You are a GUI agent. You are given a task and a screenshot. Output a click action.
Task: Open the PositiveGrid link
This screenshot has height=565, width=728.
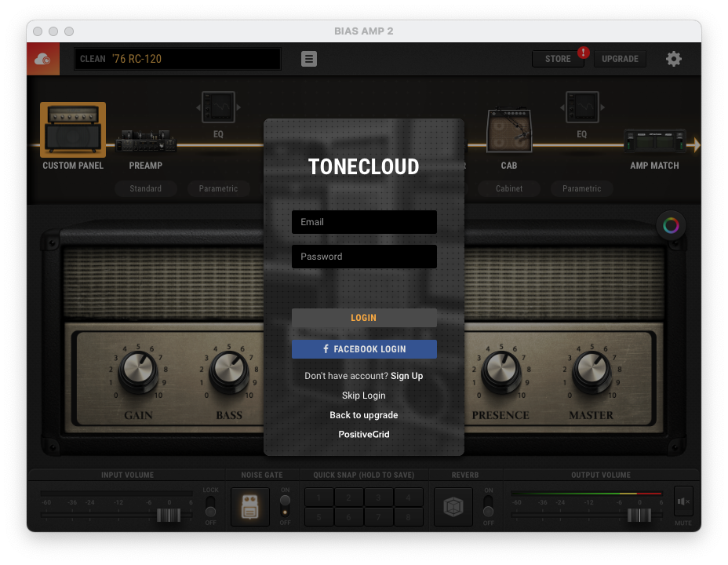pos(364,435)
